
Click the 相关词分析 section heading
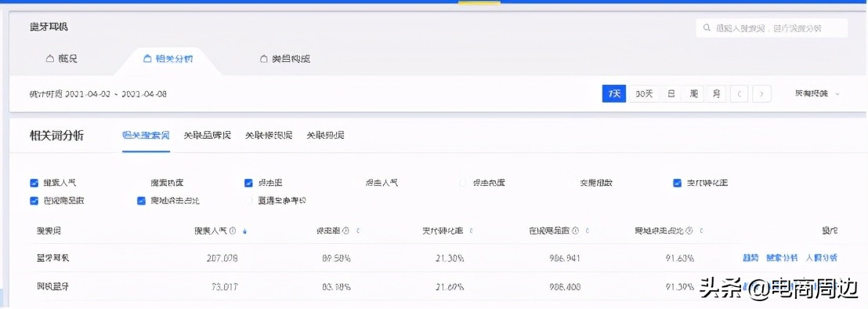(x=56, y=135)
